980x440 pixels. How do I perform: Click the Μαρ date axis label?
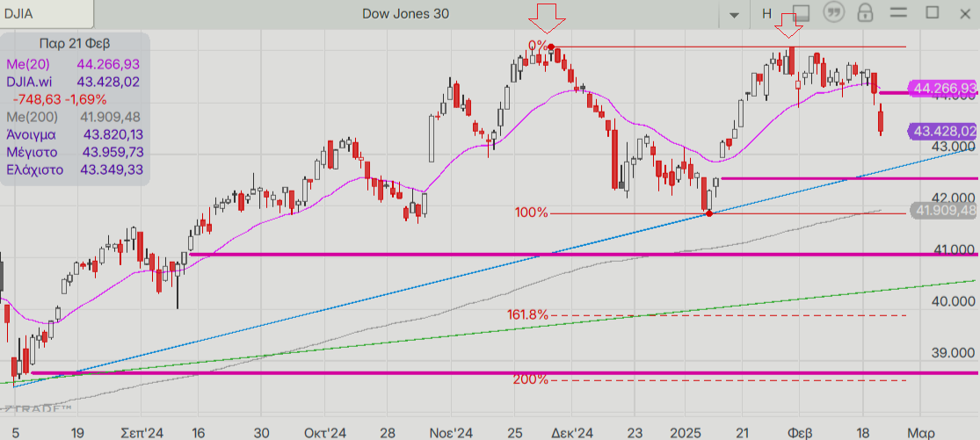920,433
